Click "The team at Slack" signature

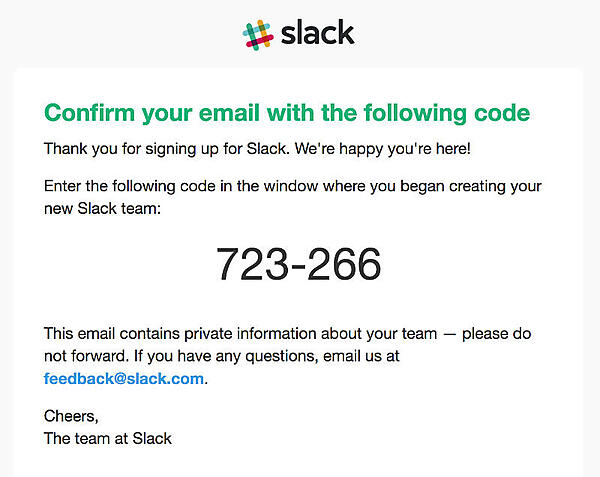pos(108,437)
